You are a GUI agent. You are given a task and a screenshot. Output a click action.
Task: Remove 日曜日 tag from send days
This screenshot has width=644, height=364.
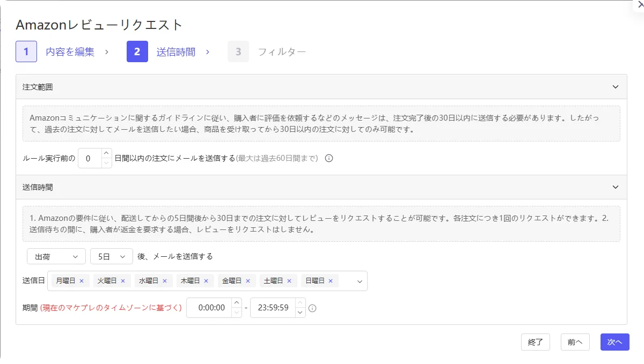(331, 281)
